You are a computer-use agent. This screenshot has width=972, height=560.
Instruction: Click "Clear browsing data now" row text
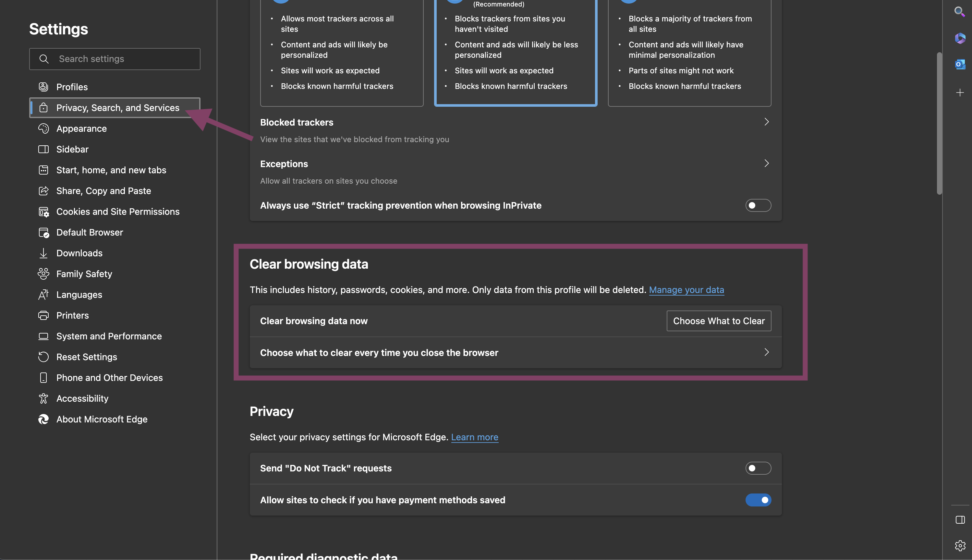pos(314,321)
